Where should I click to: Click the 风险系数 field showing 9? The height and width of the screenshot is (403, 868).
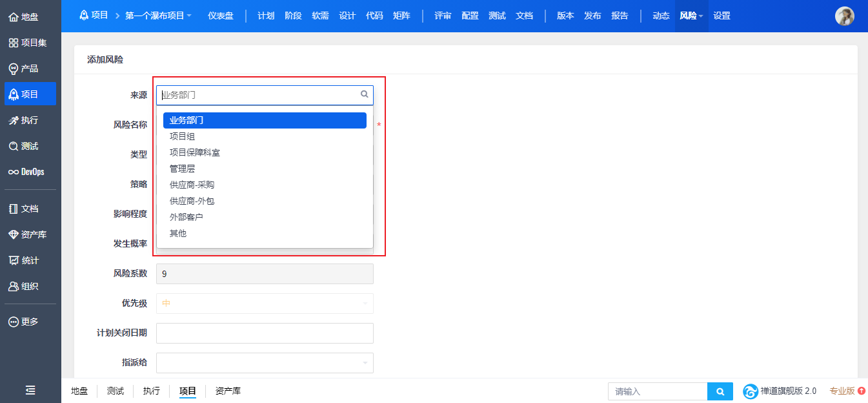click(x=265, y=274)
